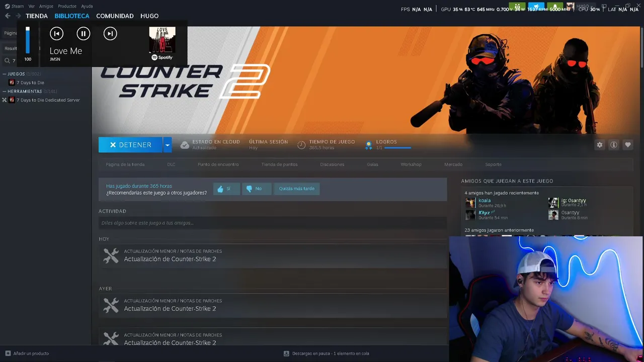Go forward with the Steam forward arrow
The width and height of the screenshot is (644, 362).
click(x=18, y=16)
